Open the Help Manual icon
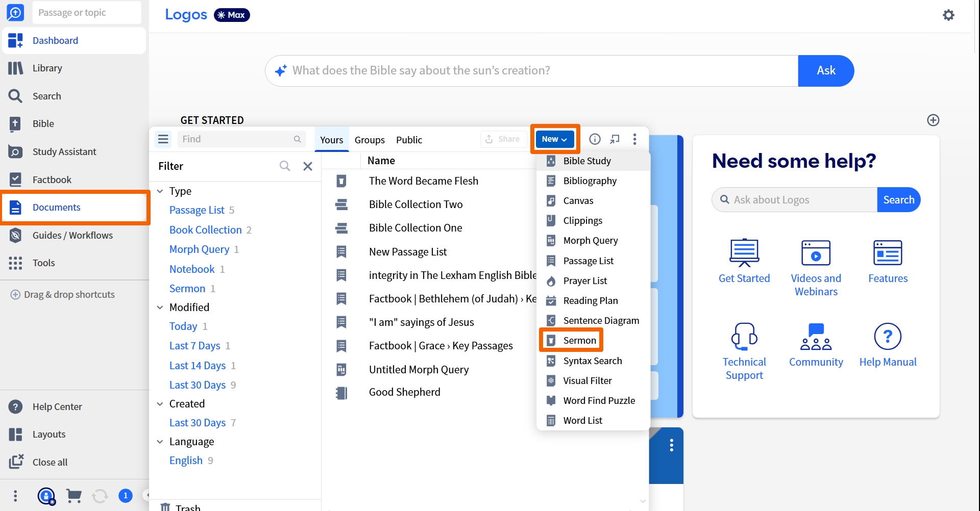 (x=888, y=337)
